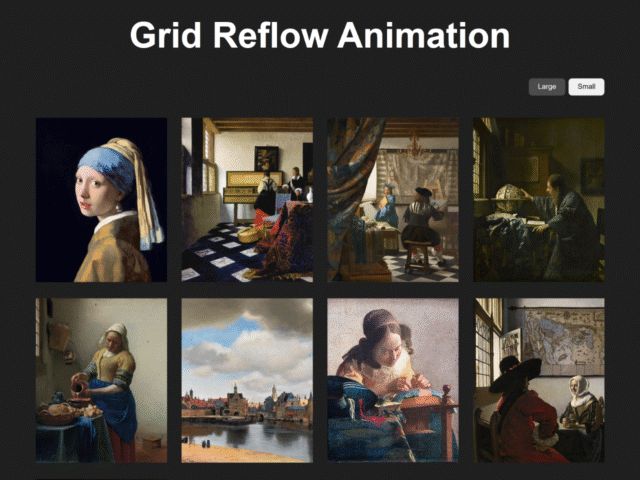This screenshot has width=640, height=480.
Task: Open the Girl with a Pearl Earring painting
Action: pyautogui.click(x=101, y=200)
